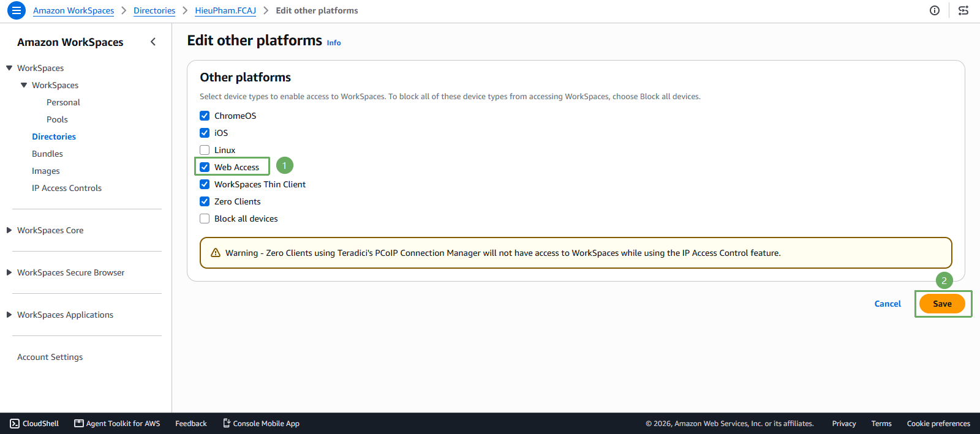
Task: Go to HieuPham.FCAJ breadcrumb link
Action: pyautogui.click(x=225, y=10)
